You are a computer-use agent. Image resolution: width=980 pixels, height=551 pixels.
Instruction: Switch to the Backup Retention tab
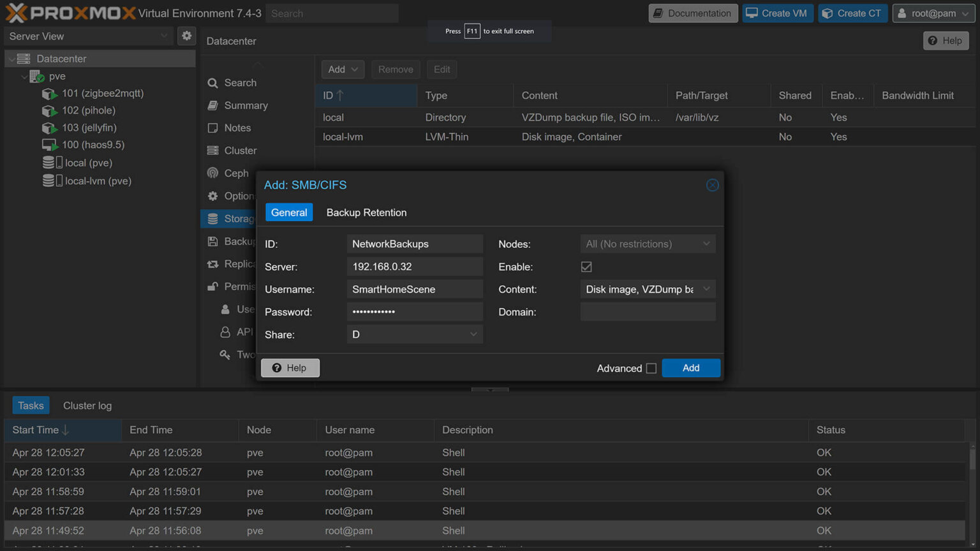(366, 212)
